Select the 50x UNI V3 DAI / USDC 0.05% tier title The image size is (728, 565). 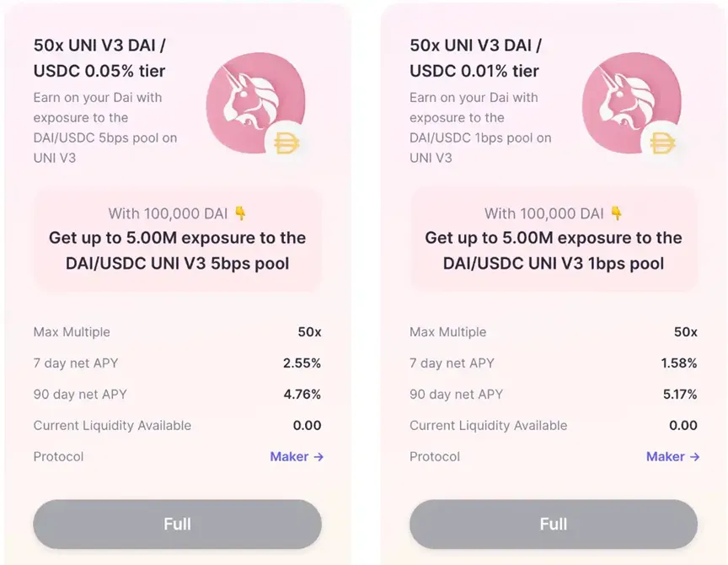99,58
